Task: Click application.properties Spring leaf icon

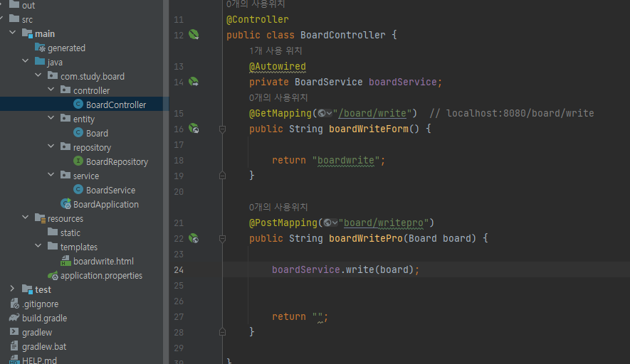Action: (53, 275)
